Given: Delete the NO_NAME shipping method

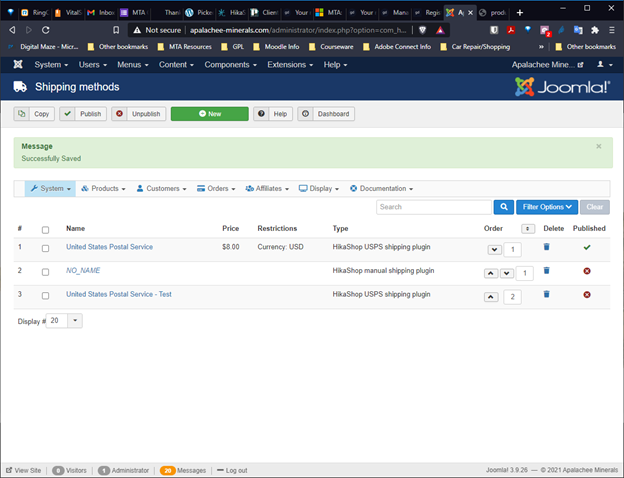Looking at the screenshot, I should 546,271.
